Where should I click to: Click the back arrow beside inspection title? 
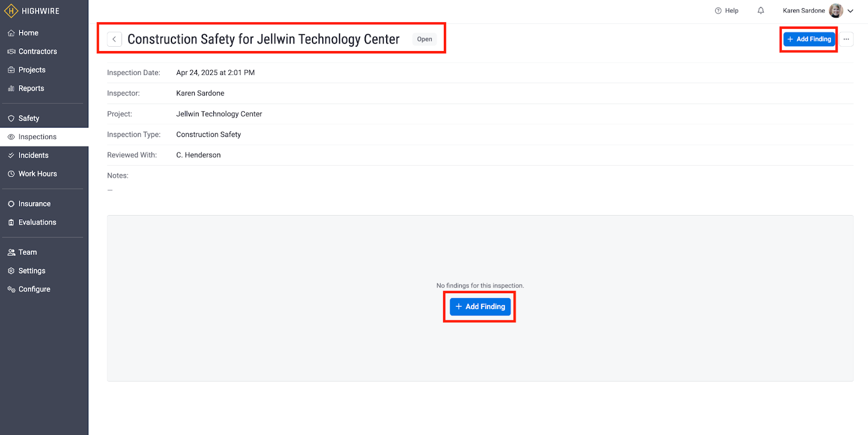[114, 39]
